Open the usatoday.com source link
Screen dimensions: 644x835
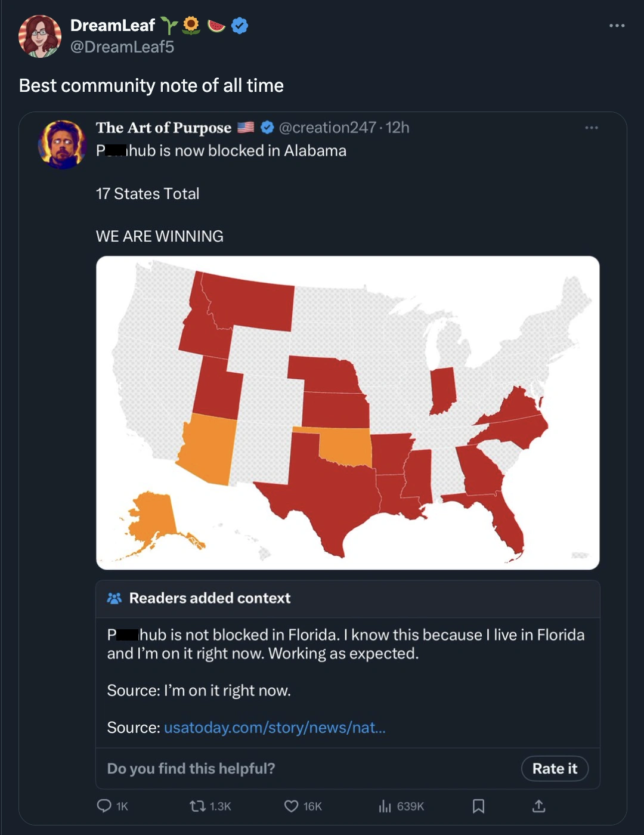pyautogui.click(x=274, y=728)
